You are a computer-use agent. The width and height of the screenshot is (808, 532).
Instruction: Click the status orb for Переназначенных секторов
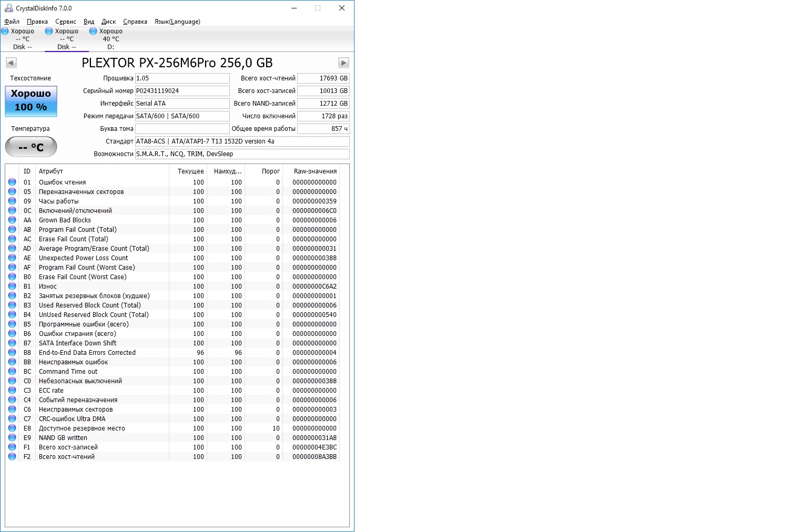12,191
